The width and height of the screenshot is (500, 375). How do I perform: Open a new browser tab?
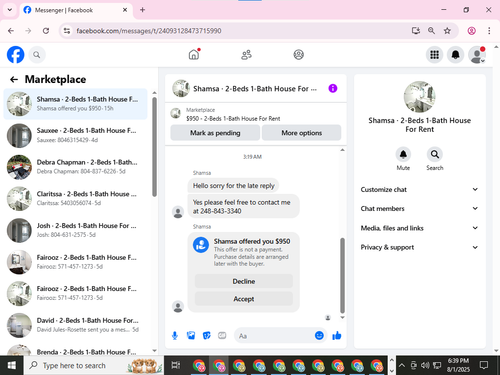pyautogui.click(x=142, y=10)
